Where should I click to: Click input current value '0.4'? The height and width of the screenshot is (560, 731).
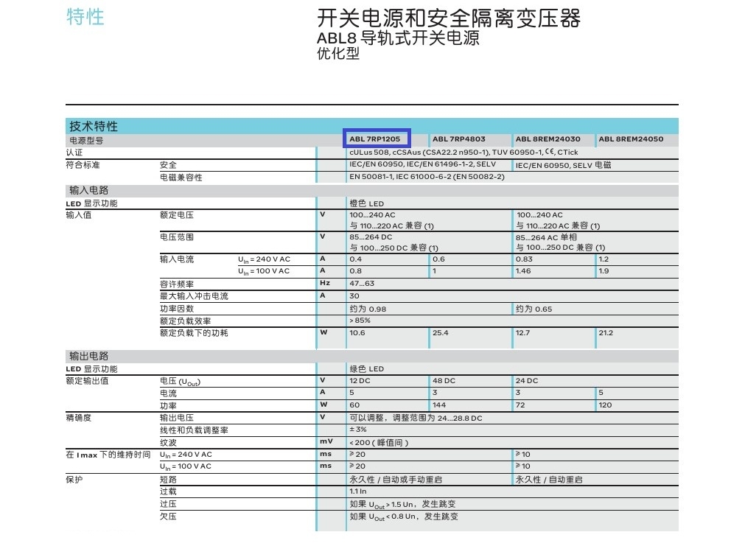point(356,259)
